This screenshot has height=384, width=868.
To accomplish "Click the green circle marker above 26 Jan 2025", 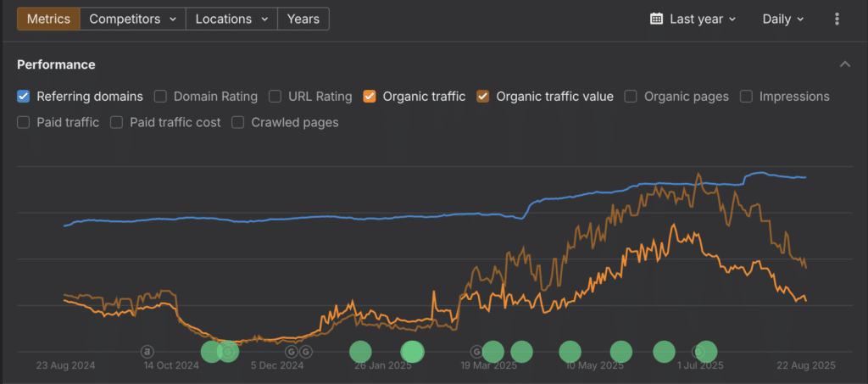I will [360, 351].
